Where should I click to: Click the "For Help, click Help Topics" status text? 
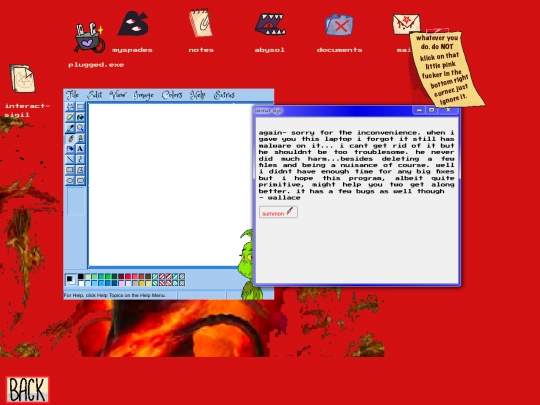(115, 295)
